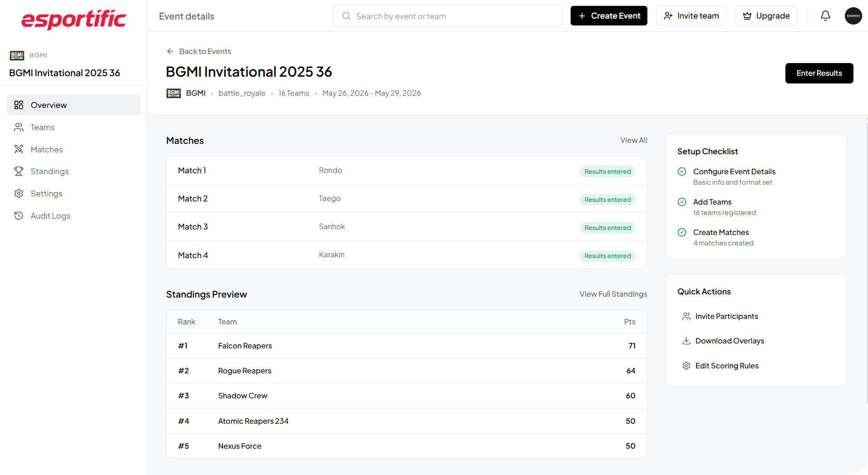
Task: Click the Rank column header
Action: 187,322
